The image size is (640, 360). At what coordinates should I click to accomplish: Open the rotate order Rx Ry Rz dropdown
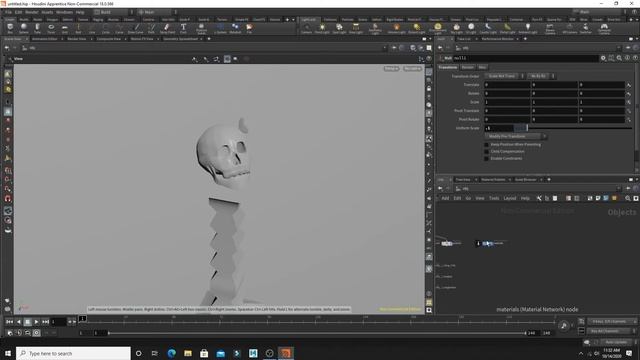541,76
